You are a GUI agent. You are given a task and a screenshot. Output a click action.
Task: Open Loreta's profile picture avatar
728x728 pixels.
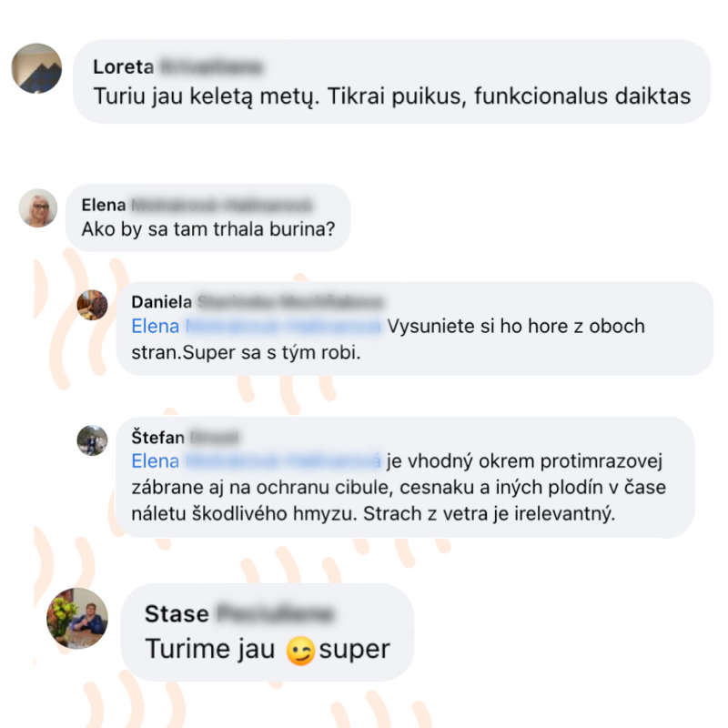[36, 68]
